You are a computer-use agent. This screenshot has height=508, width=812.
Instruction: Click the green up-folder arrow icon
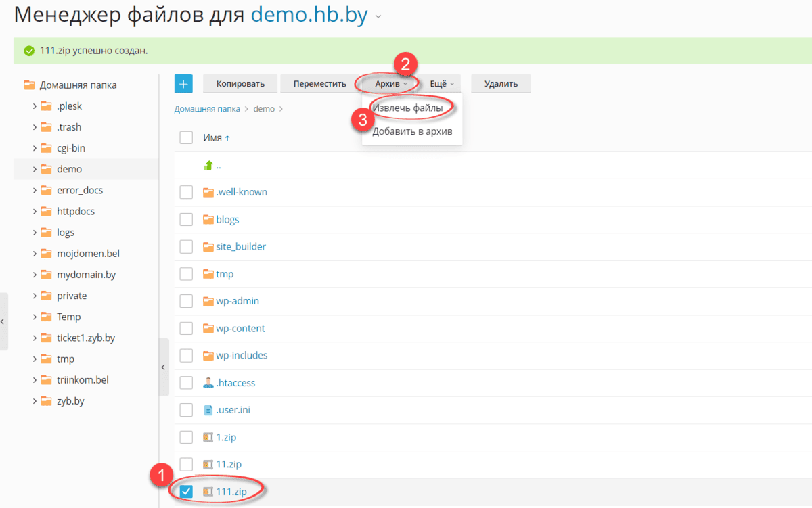(208, 165)
